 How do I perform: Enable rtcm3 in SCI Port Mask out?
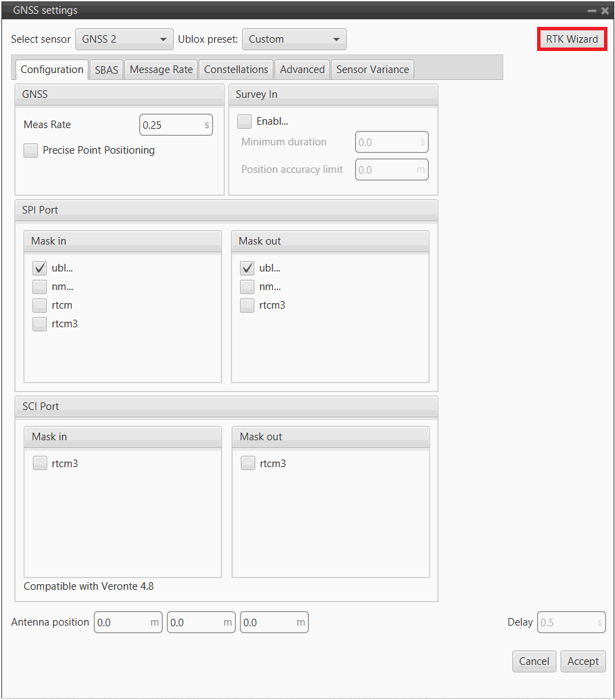248,464
